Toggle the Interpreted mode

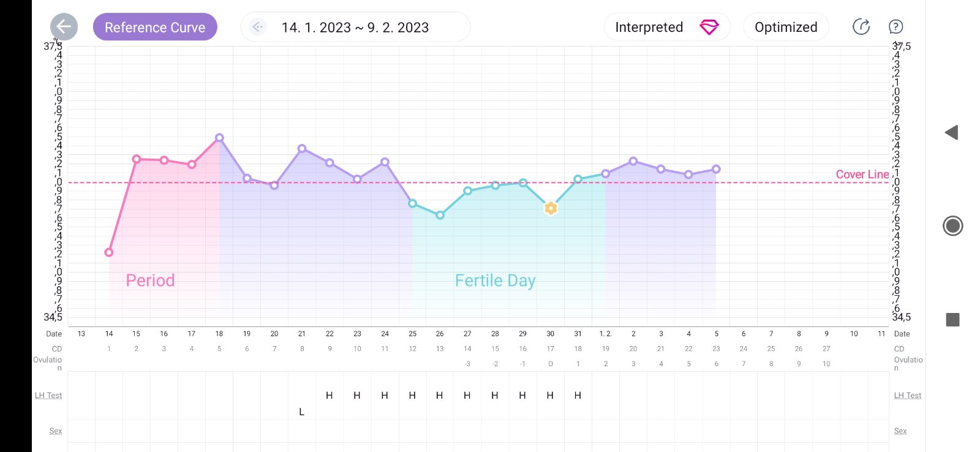pyautogui.click(x=649, y=27)
